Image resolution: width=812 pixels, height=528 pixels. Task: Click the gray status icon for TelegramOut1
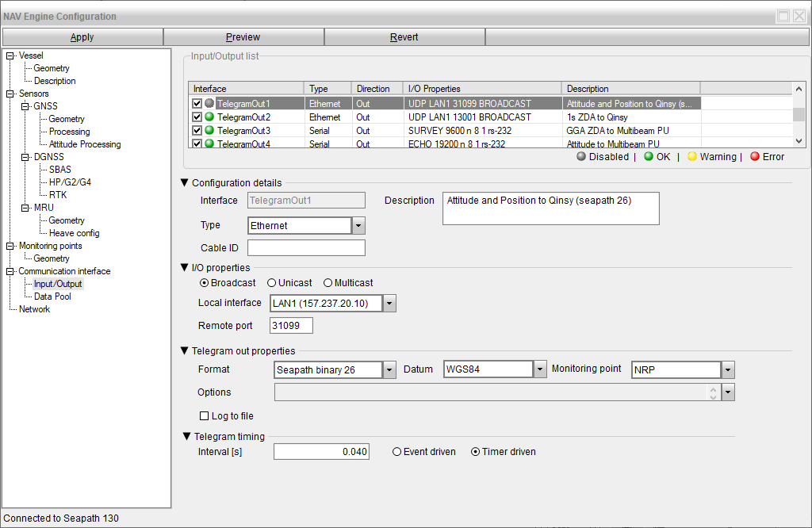tap(209, 104)
